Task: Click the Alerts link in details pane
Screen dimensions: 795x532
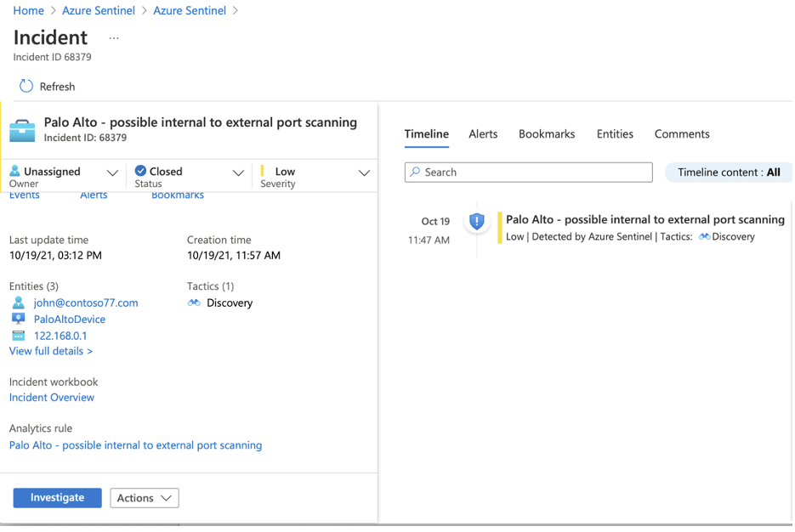Action: click(94, 196)
